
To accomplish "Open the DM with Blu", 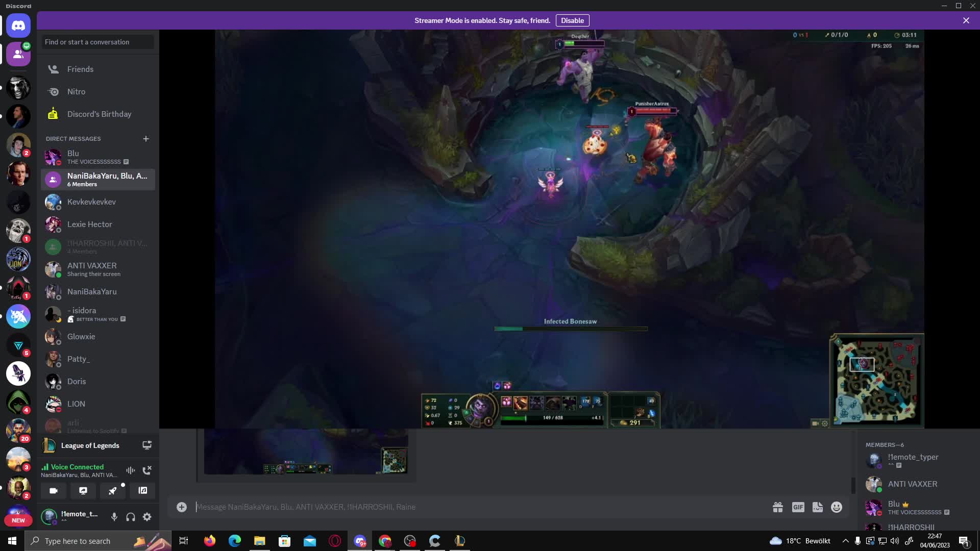I will point(97,157).
